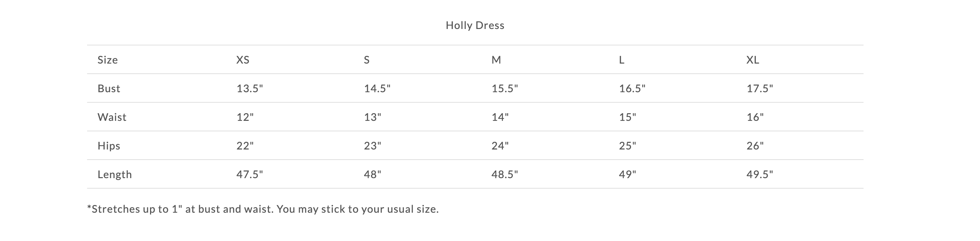Click the 49.5" length value for XL
Viewport: 980px width, 241px height.
[759, 175]
